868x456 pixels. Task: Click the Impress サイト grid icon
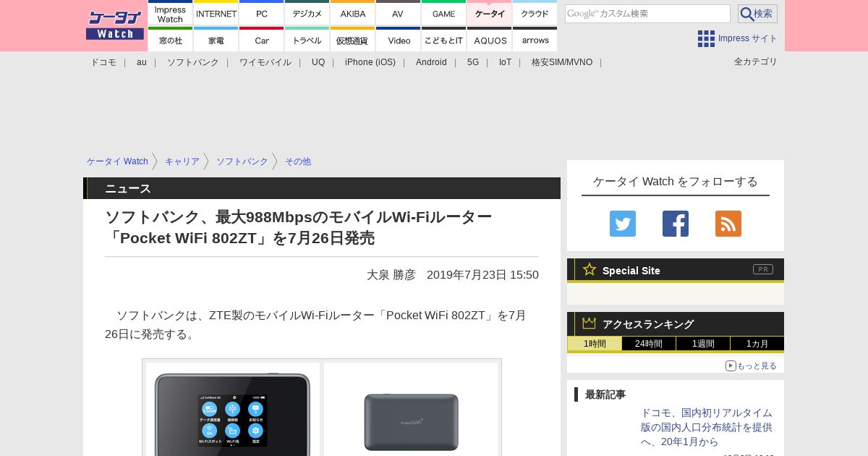[706, 38]
